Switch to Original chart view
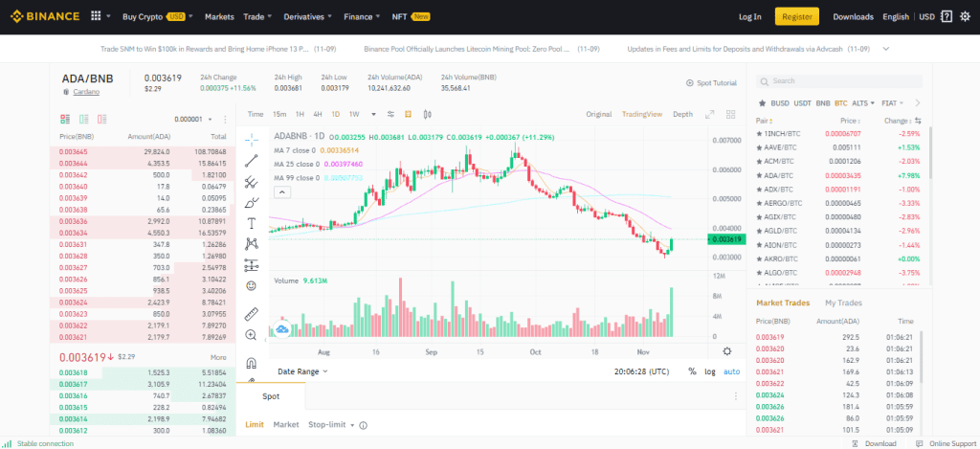980x449 pixels. tap(599, 115)
